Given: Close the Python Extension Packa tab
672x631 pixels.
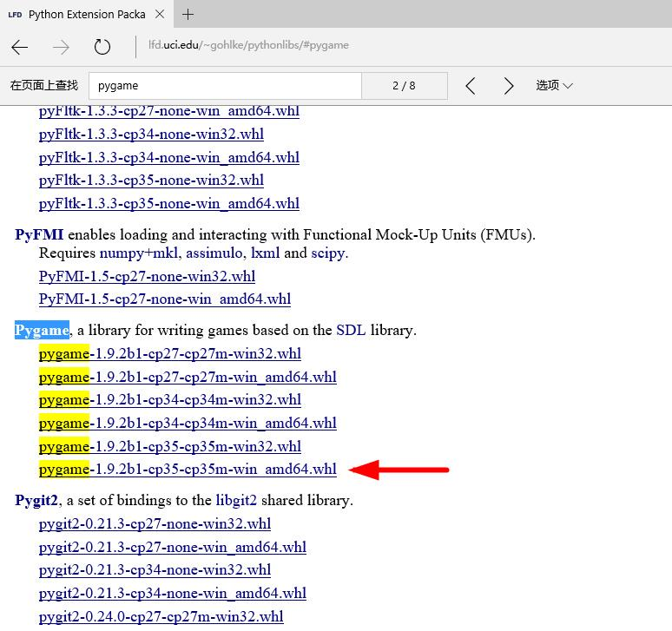Looking at the screenshot, I should click(160, 14).
